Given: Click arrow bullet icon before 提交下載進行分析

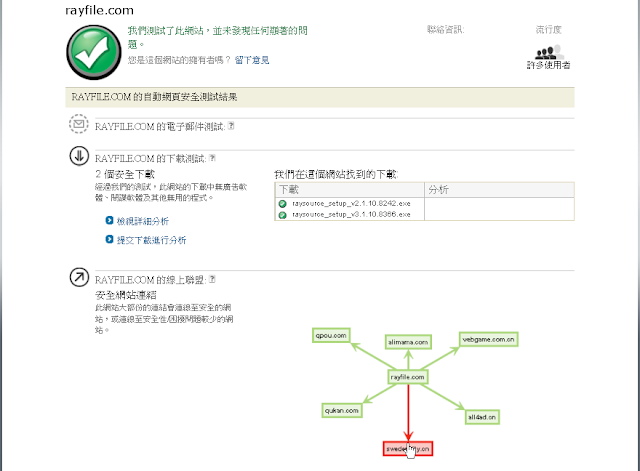Looking at the screenshot, I should [x=109, y=239].
